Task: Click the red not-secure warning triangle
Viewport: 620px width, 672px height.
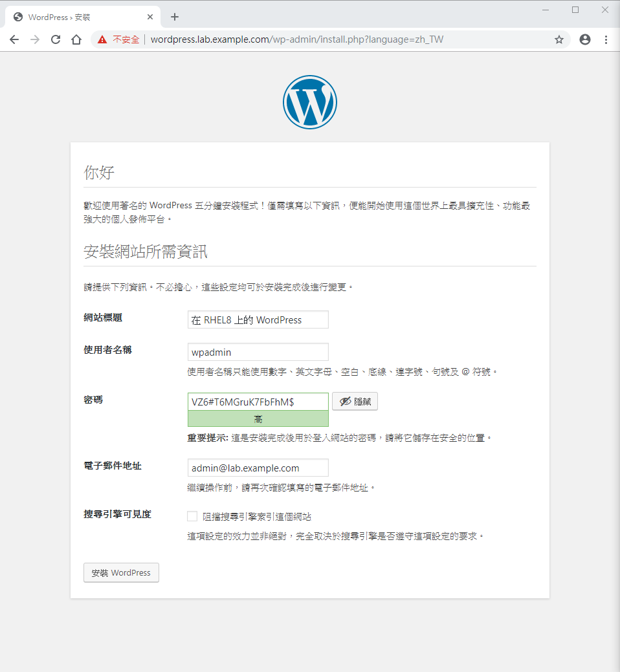Action: tap(102, 40)
